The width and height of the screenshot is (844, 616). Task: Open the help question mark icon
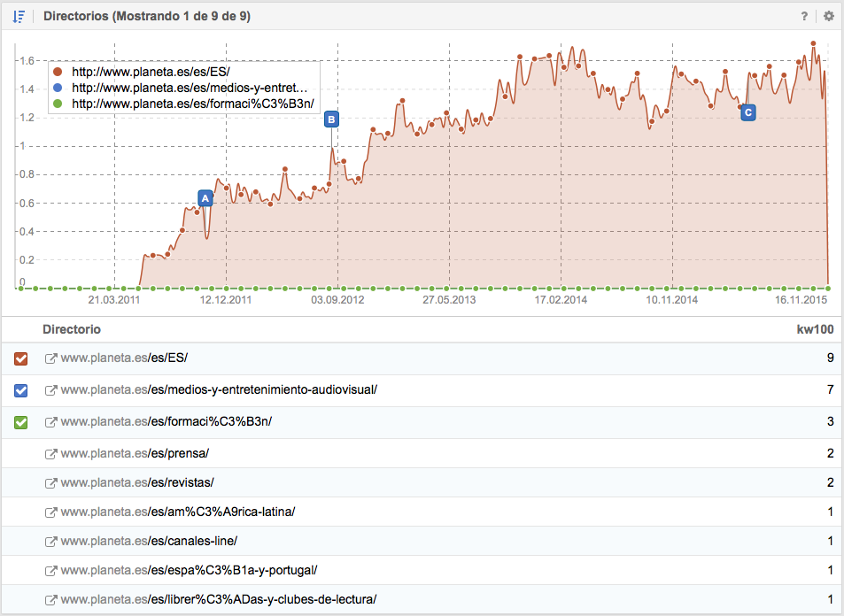coord(804,16)
